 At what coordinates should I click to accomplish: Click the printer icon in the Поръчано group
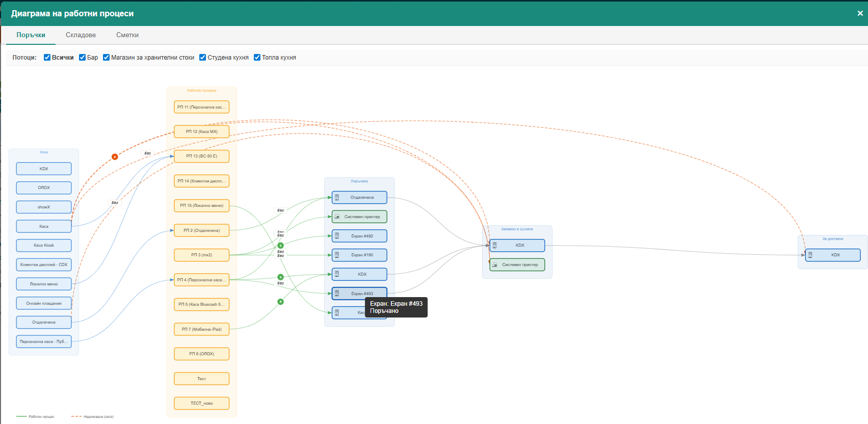tap(337, 217)
